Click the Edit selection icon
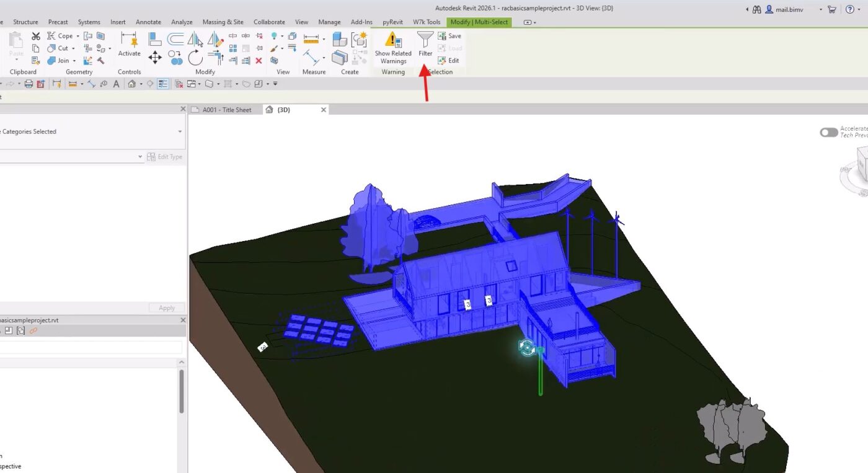 pyautogui.click(x=449, y=61)
